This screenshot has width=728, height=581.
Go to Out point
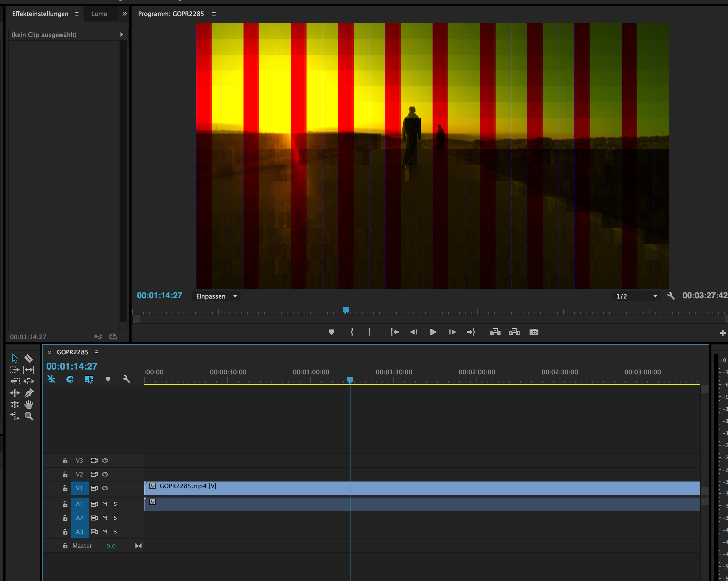coord(471,332)
